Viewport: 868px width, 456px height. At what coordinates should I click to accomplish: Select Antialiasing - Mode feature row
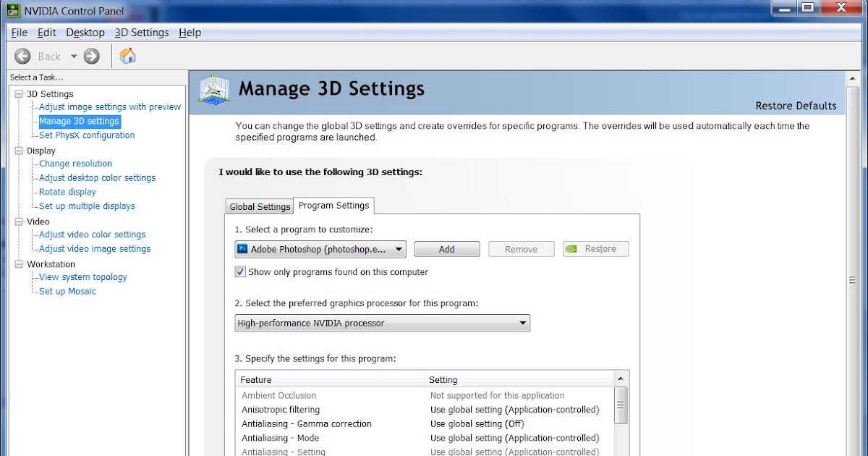click(x=425, y=438)
